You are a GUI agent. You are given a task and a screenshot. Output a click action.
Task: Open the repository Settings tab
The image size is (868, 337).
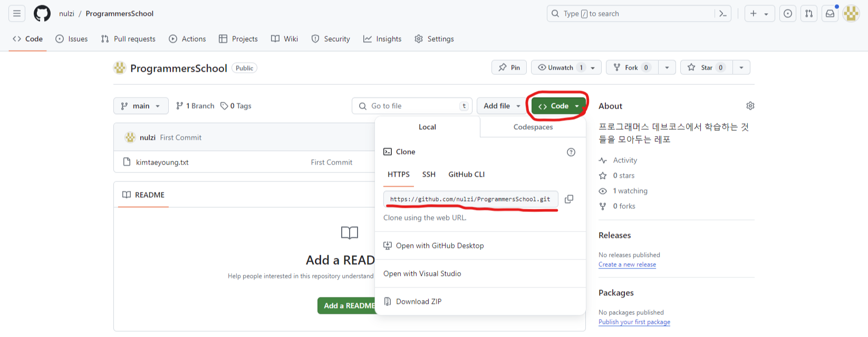point(434,39)
